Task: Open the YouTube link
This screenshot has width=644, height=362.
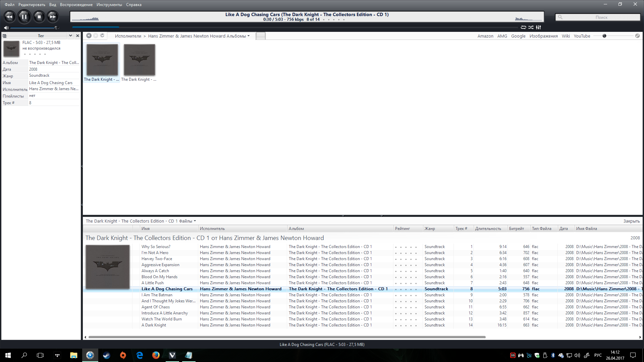Action: [582, 36]
